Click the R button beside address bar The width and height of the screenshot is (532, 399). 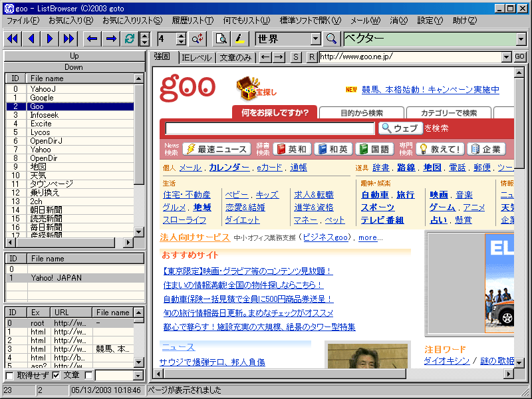[x=311, y=57]
